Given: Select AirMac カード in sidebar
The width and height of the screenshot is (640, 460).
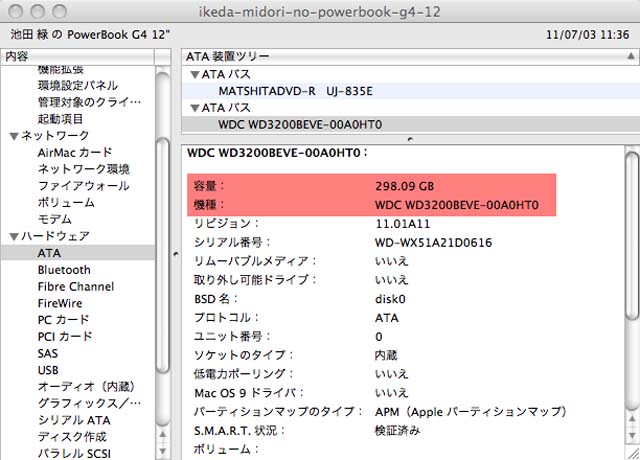Looking at the screenshot, I should [75, 153].
